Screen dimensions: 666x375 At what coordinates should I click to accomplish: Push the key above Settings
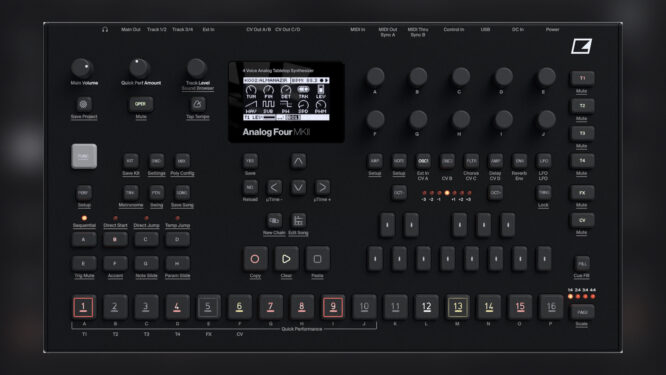coord(156,161)
